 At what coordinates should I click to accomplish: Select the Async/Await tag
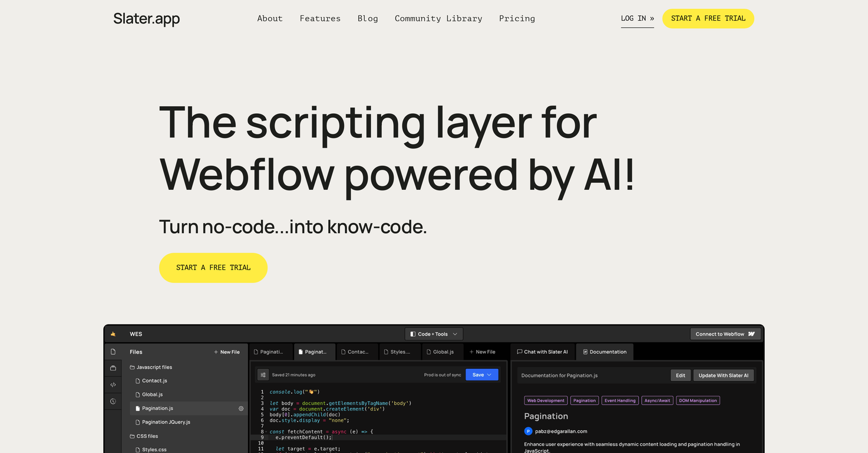(x=657, y=401)
